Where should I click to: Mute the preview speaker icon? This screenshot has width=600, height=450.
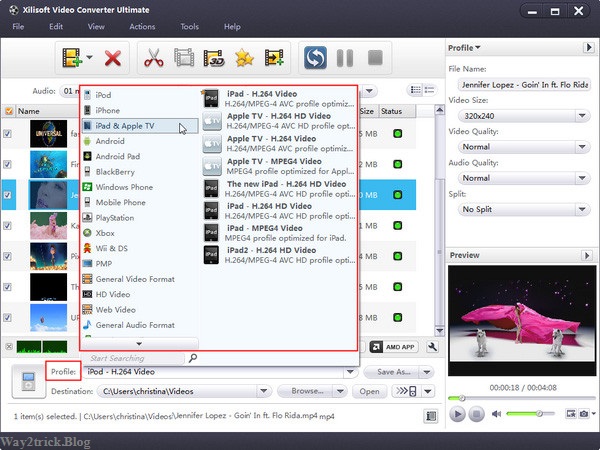tap(496, 414)
